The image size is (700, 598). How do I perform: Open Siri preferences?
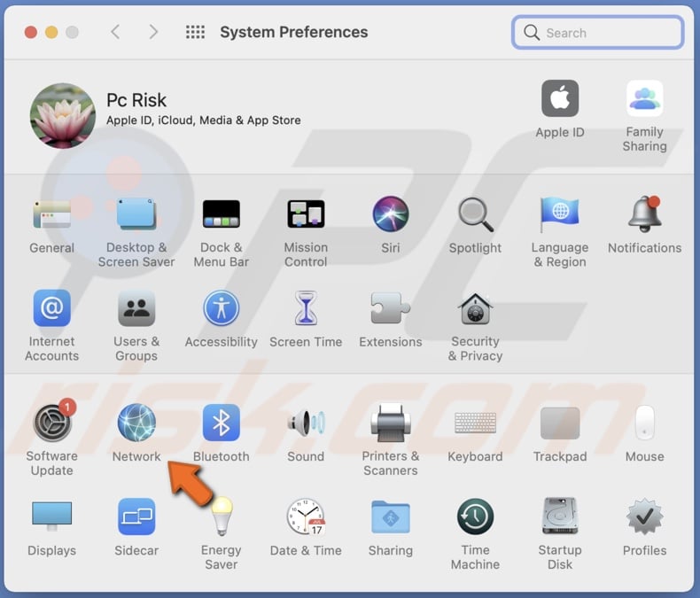click(x=391, y=214)
